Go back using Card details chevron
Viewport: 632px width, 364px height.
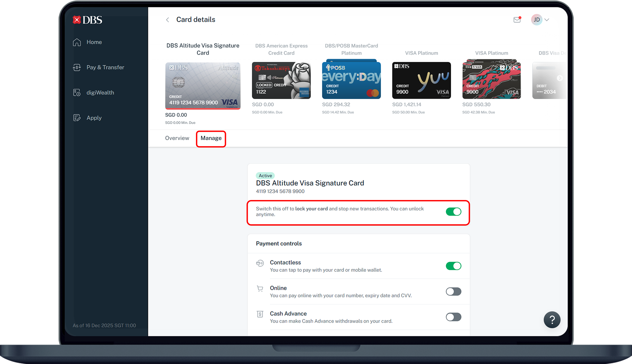[x=167, y=20]
